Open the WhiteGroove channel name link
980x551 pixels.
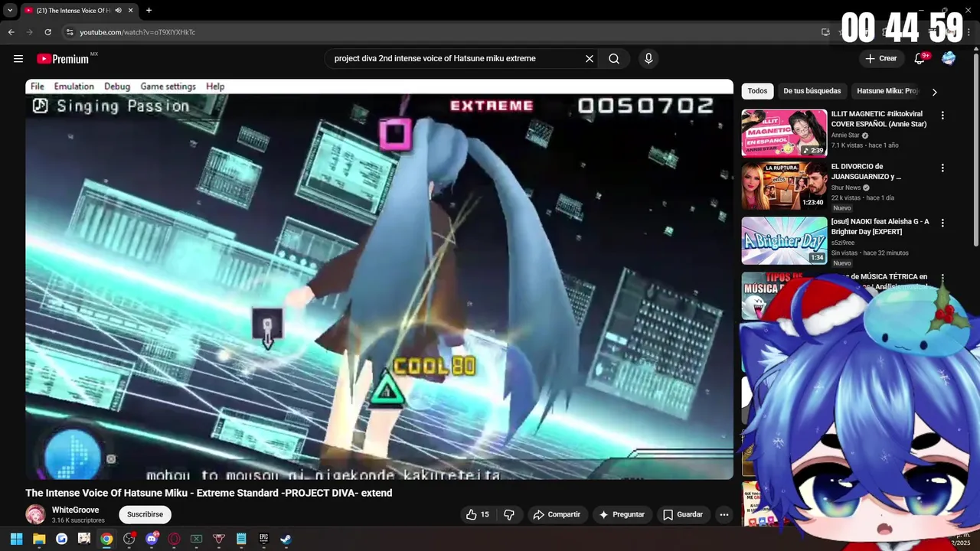pos(75,510)
